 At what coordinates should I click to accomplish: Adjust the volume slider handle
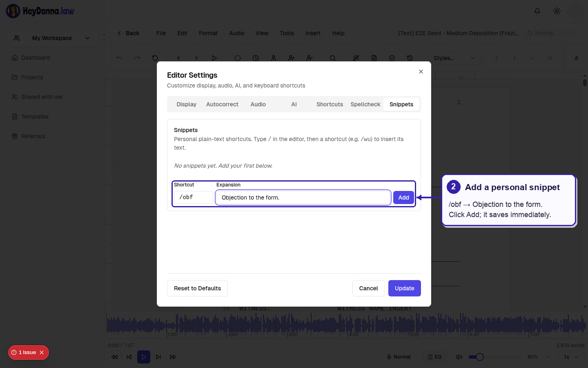[x=480, y=357]
